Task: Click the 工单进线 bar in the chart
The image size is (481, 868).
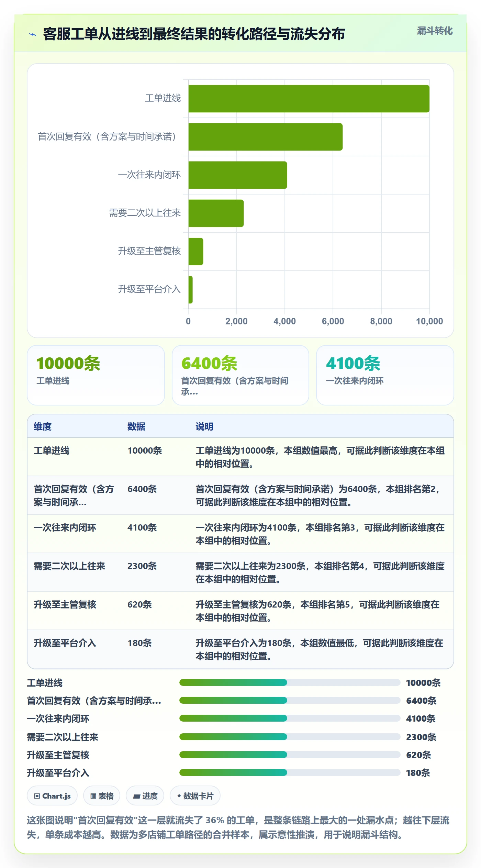Action: pyautogui.click(x=309, y=99)
